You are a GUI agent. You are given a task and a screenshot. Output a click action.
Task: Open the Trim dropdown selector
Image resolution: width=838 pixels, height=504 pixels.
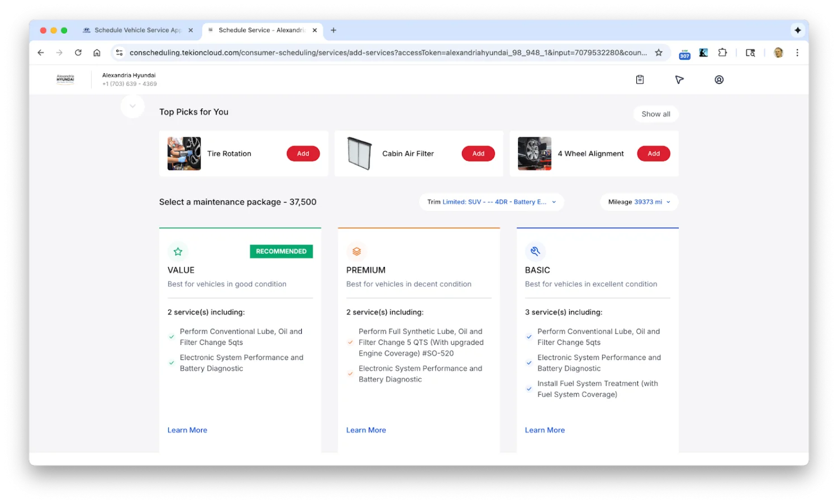click(491, 202)
